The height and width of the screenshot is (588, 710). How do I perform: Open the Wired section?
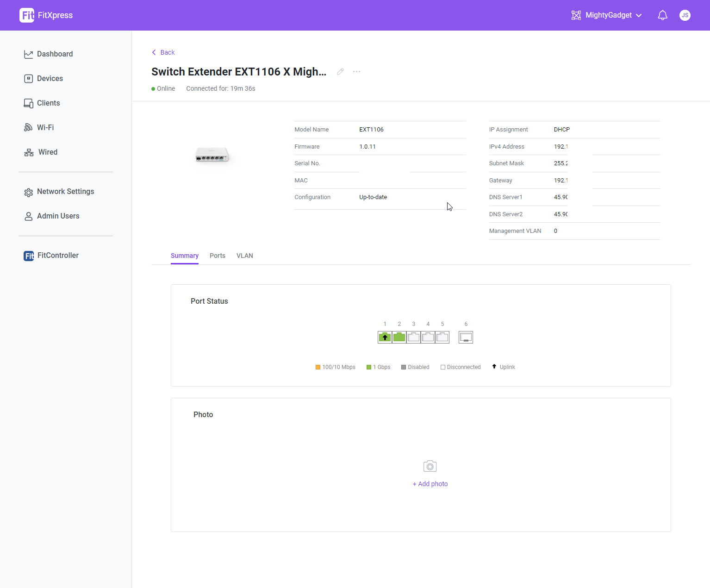[47, 152]
